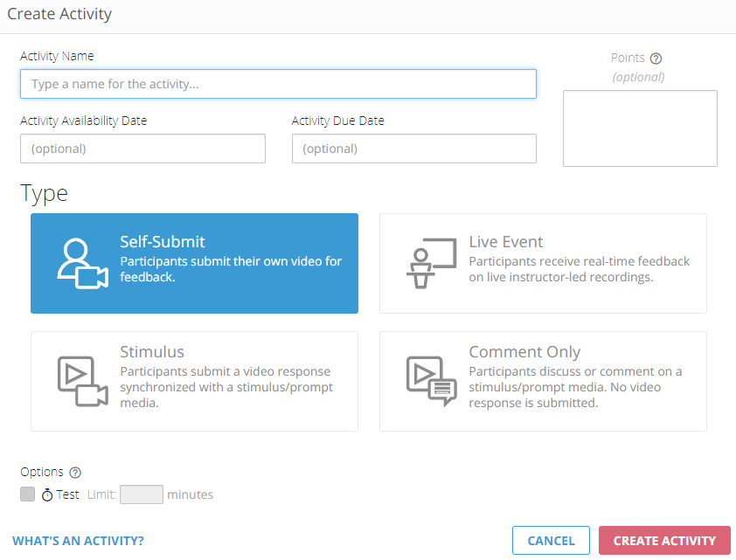Image resolution: width=736 pixels, height=560 pixels.
Task: Click the stopwatch icon beside Test
Action: 47,494
